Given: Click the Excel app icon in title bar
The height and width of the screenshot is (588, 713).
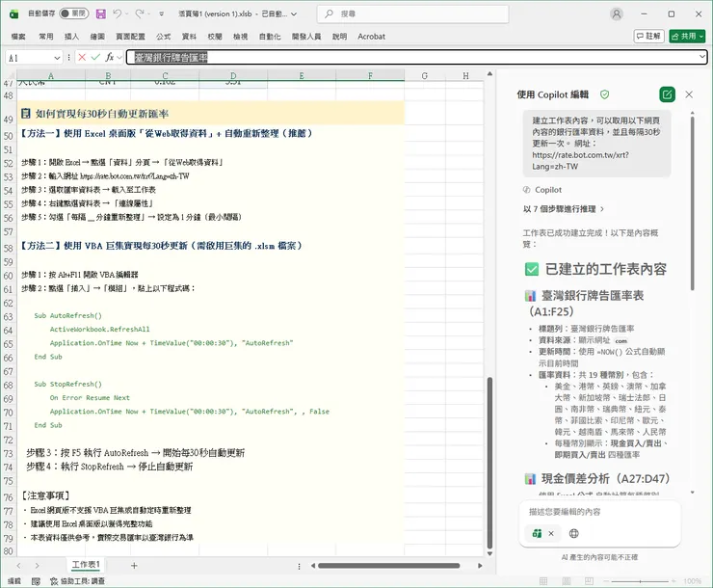Looking at the screenshot, I should point(14,14).
